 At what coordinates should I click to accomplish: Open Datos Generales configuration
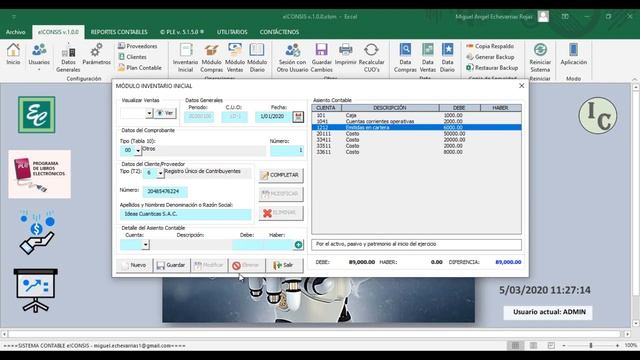[x=68, y=58]
